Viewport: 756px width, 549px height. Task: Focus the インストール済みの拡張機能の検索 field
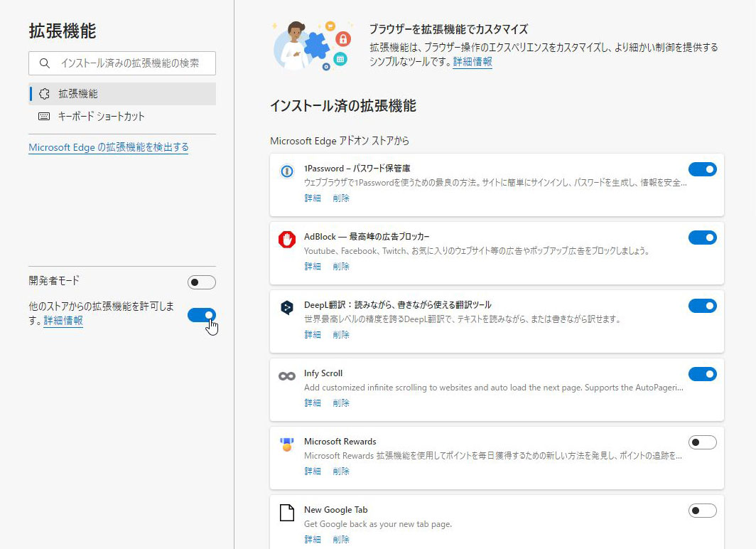pos(129,63)
